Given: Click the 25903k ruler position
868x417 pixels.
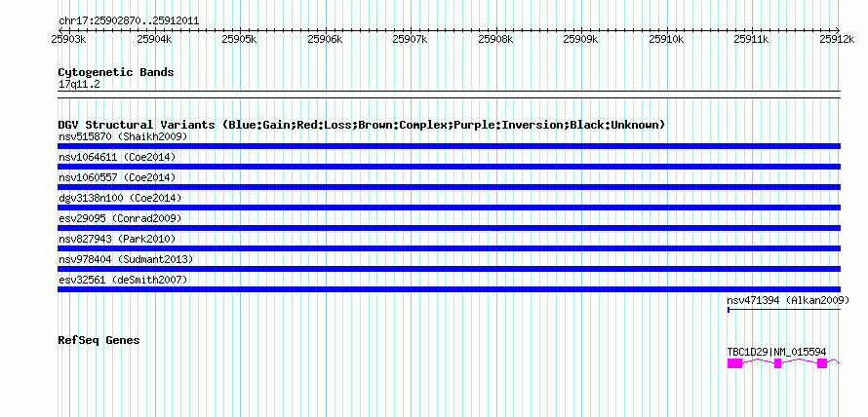Looking at the screenshot, I should click(x=68, y=39).
